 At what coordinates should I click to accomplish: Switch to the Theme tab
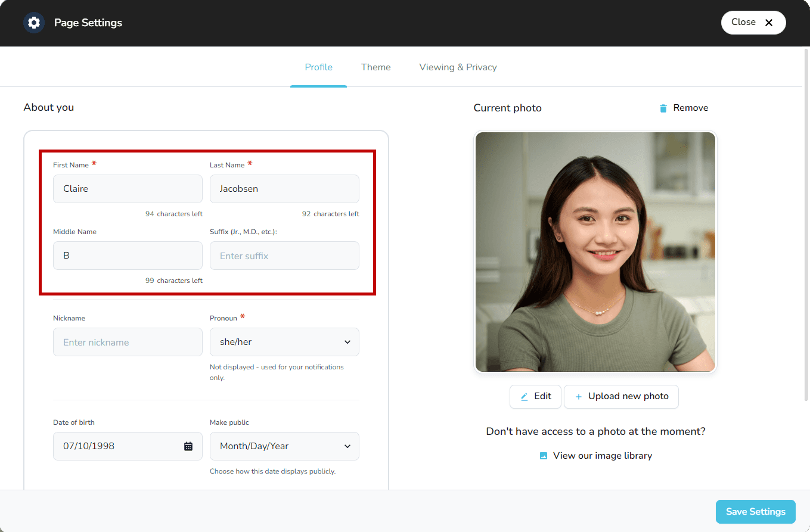[375, 67]
